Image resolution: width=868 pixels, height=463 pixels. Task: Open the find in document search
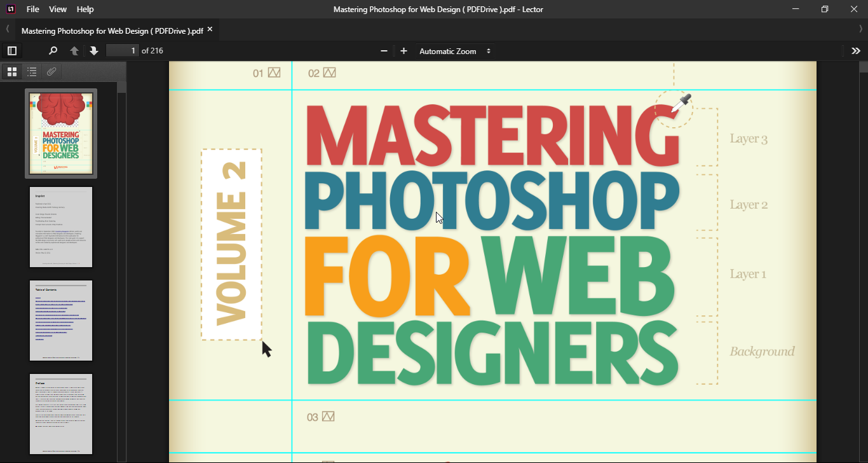coord(53,51)
